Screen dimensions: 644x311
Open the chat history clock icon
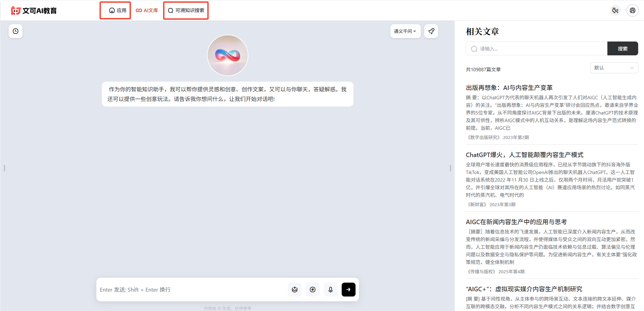[16, 31]
